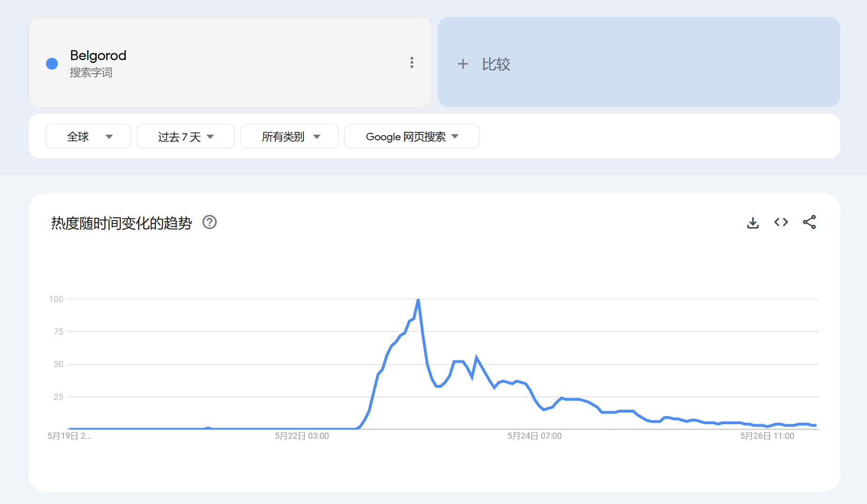867x504 pixels.
Task: Add a comparison term via 比较
Action: 496,64
